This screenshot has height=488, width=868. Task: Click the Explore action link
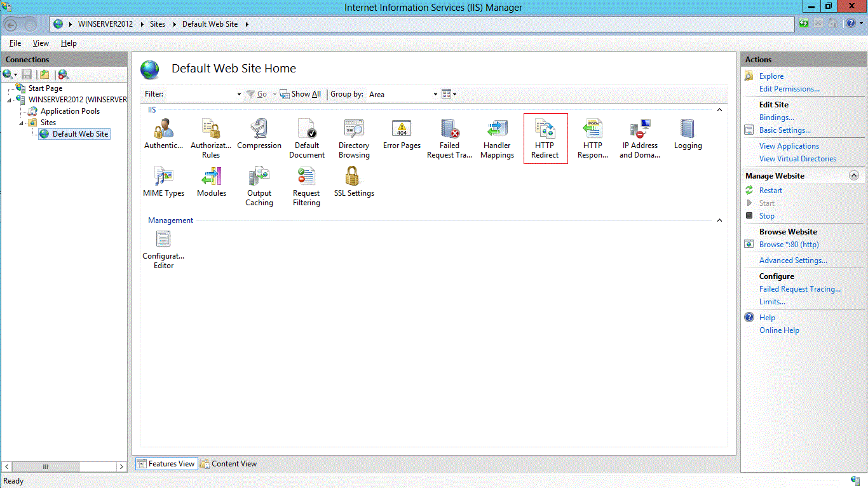click(x=771, y=76)
